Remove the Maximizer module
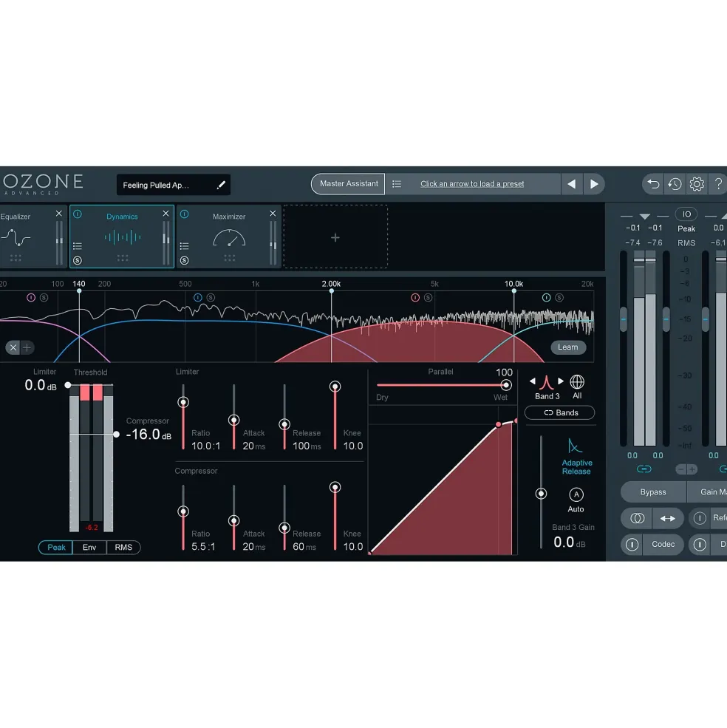This screenshot has height=728, width=727. (273, 214)
